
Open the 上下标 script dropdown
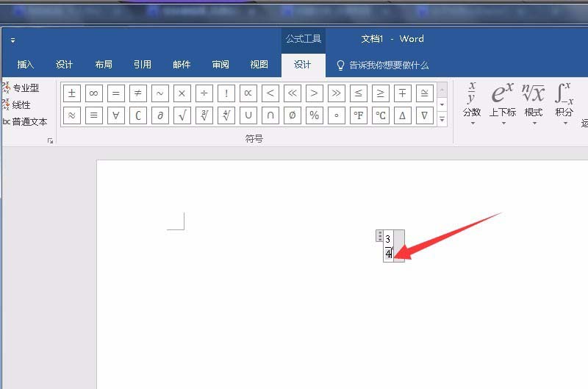[x=503, y=104]
